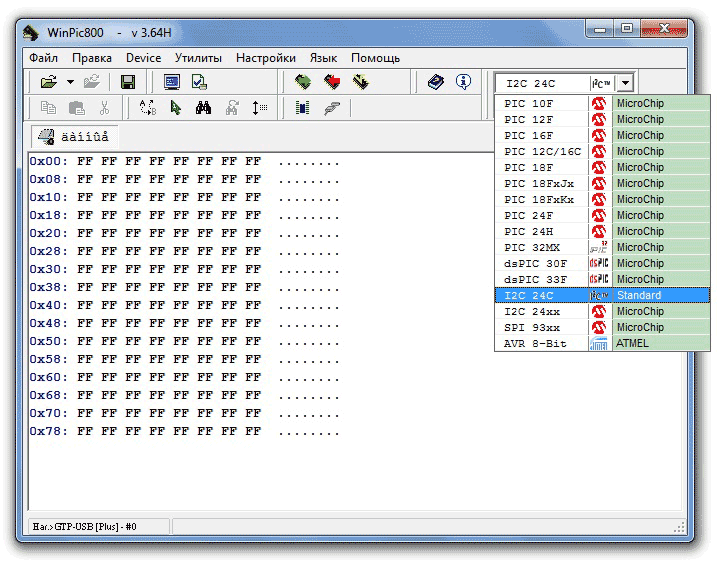
Task: Click the greyed find next icon
Action: (x=232, y=108)
